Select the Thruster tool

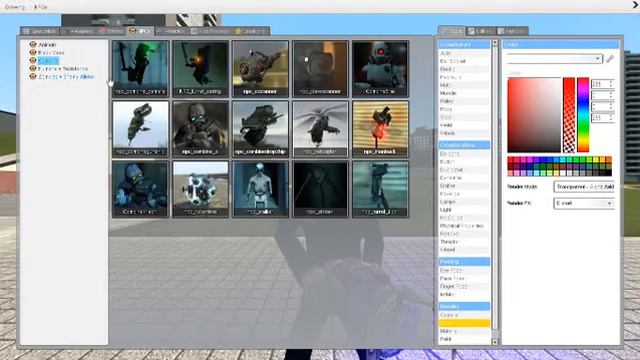[x=464, y=242]
